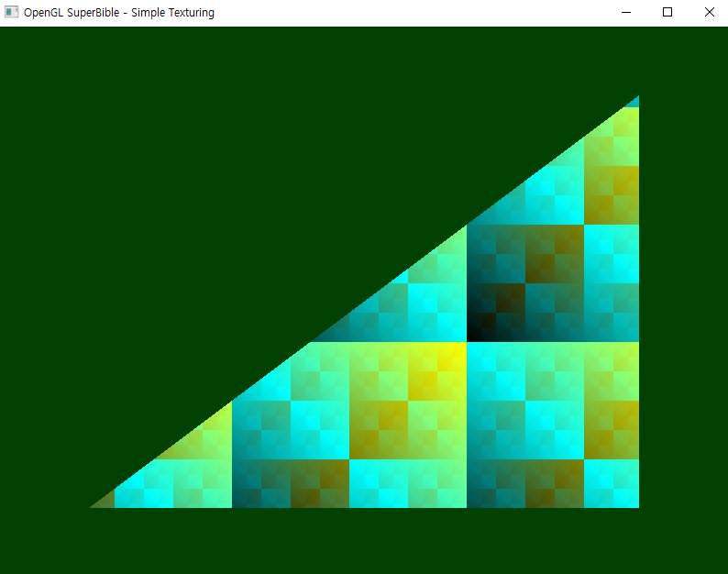
Task: Click the title text 'OpenGL SuperBible - Simple Texturing'
Action: click(119, 13)
